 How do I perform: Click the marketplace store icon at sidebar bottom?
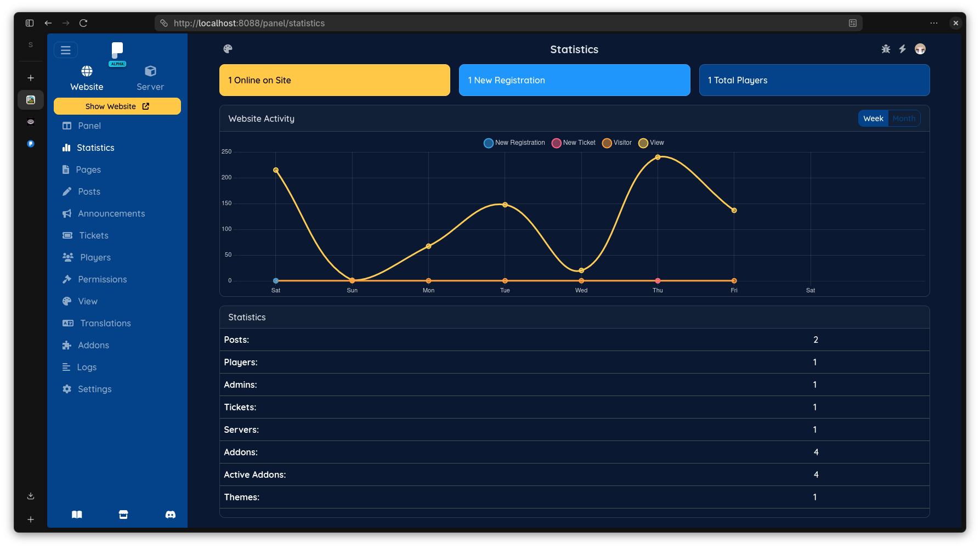123,515
